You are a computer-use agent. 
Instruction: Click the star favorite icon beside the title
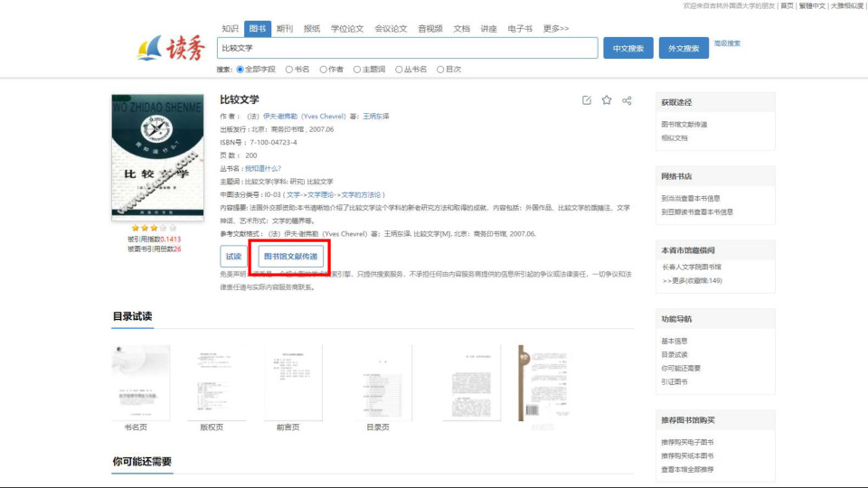(607, 100)
